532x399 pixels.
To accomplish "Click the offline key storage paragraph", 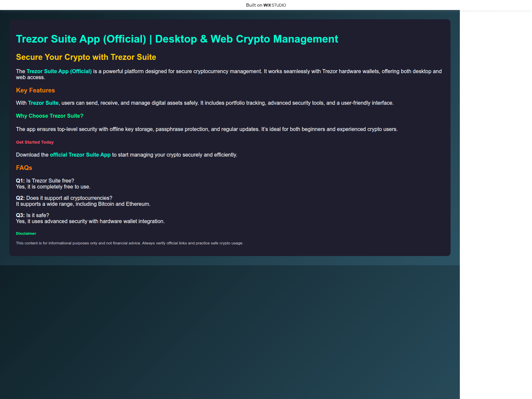I will point(206,129).
